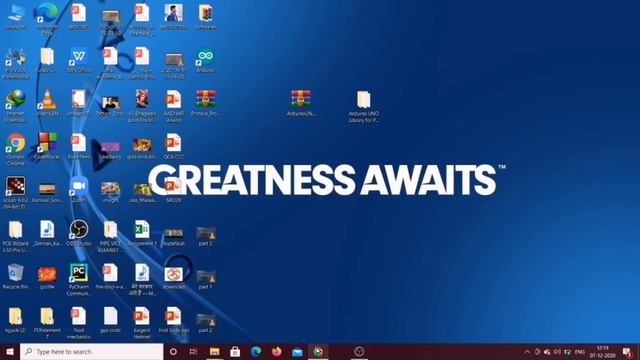640x360 pixels.
Task: Open the part 2 video file
Action: (205, 322)
